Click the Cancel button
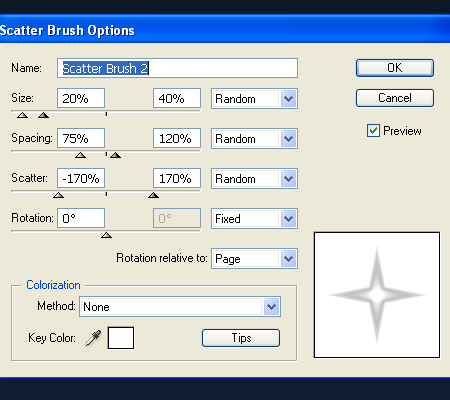Image resolution: width=450 pixels, height=400 pixels. [x=395, y=98]
